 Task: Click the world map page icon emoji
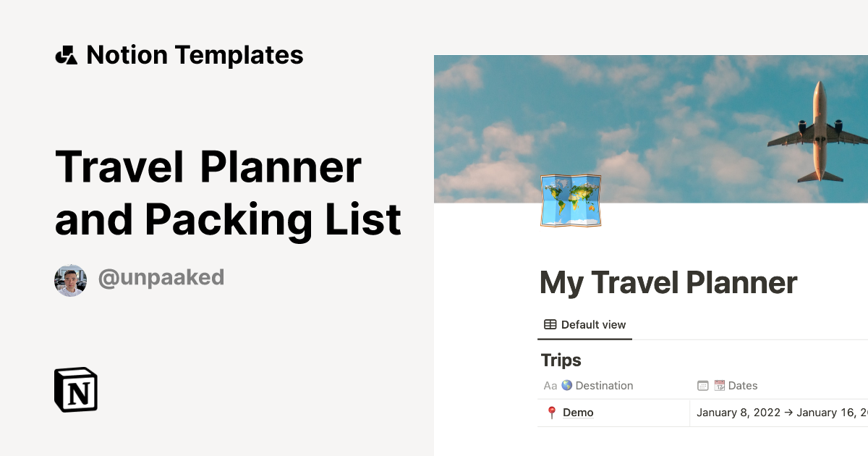tap(570, 201)
